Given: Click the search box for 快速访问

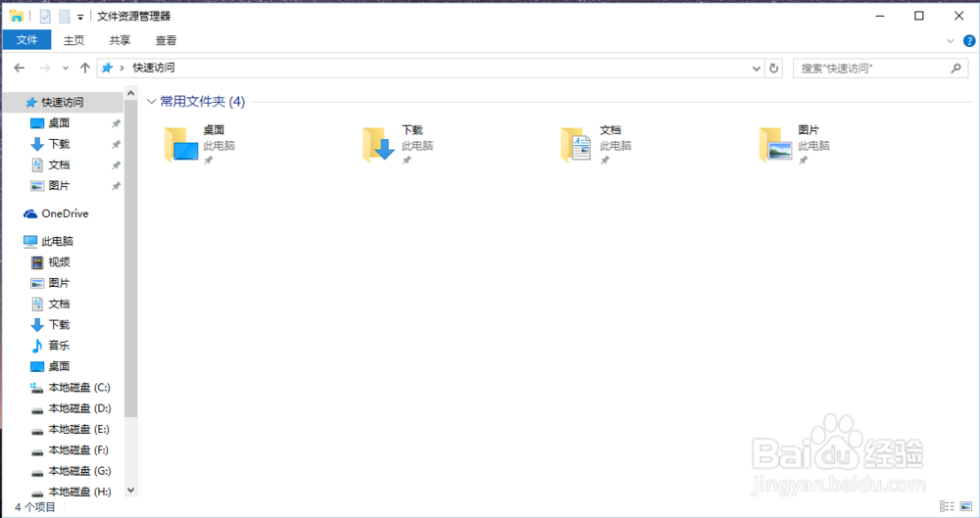Looking at the screenshot, I should pos(880,69).
